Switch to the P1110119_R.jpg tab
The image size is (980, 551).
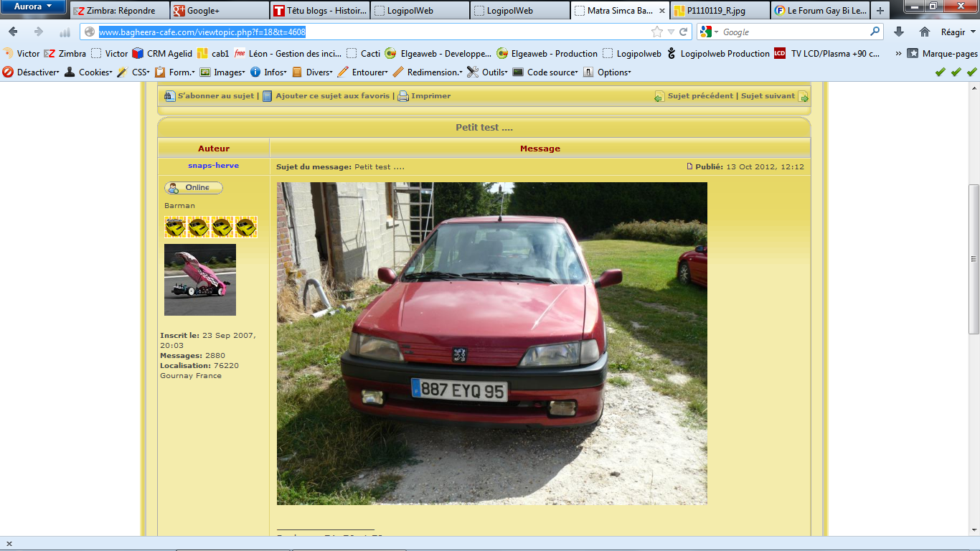(x=720, y=11)
